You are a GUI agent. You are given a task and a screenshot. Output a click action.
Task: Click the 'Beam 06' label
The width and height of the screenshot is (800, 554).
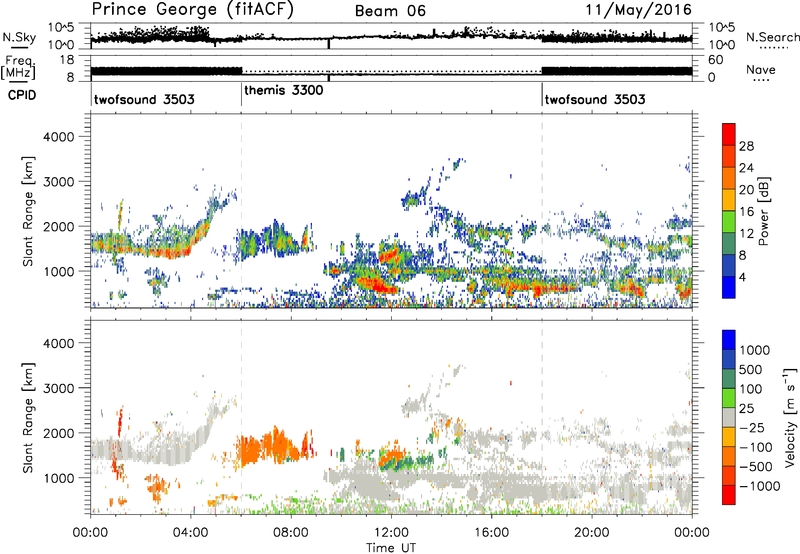390,11
